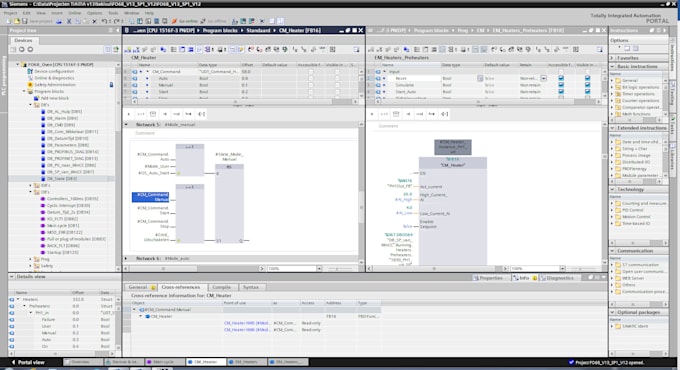Click the Save project toolbar icon
The image size is (680, 370).
click(25, 21)
